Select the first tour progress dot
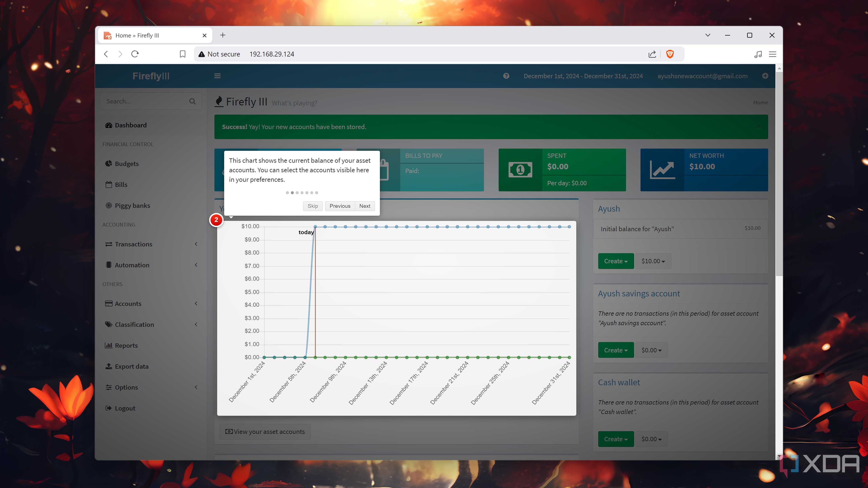The image size is (868, 488). tap(287, 193)
